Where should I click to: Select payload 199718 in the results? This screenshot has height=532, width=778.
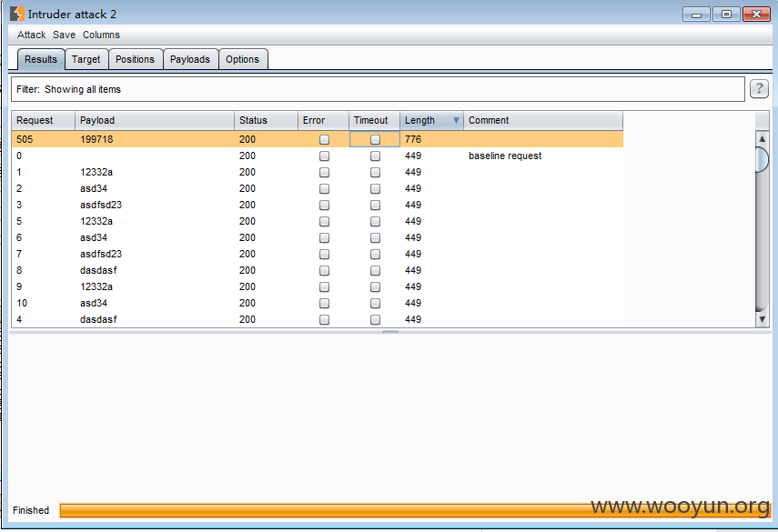click(x=96, y=139)
